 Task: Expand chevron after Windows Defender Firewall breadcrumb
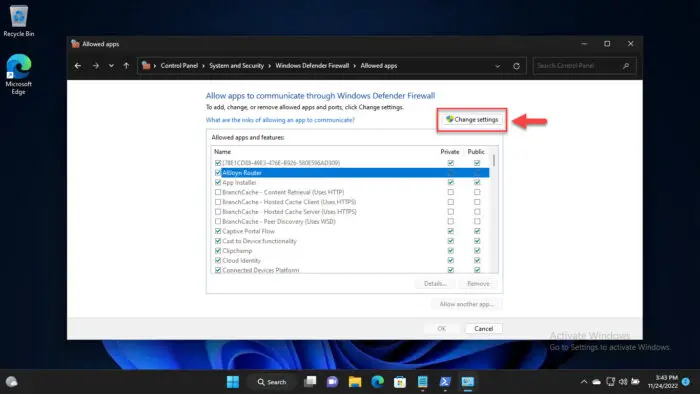(354, 66)
